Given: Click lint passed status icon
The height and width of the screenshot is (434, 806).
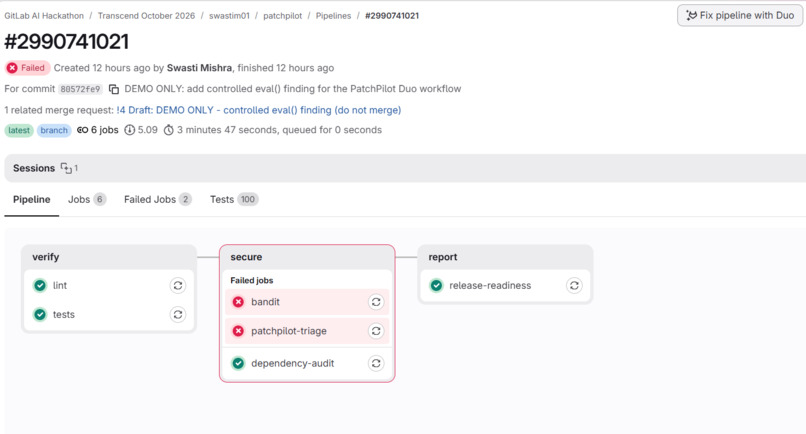Looking at the screenshot, I should tap(40, 285).
